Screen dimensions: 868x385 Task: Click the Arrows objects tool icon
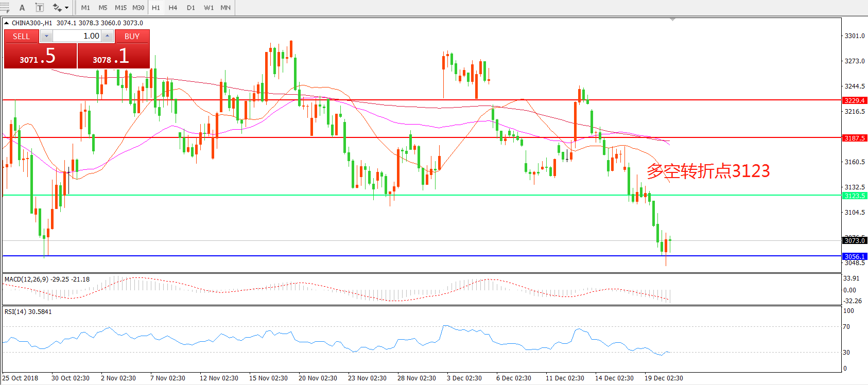(57, 8)
